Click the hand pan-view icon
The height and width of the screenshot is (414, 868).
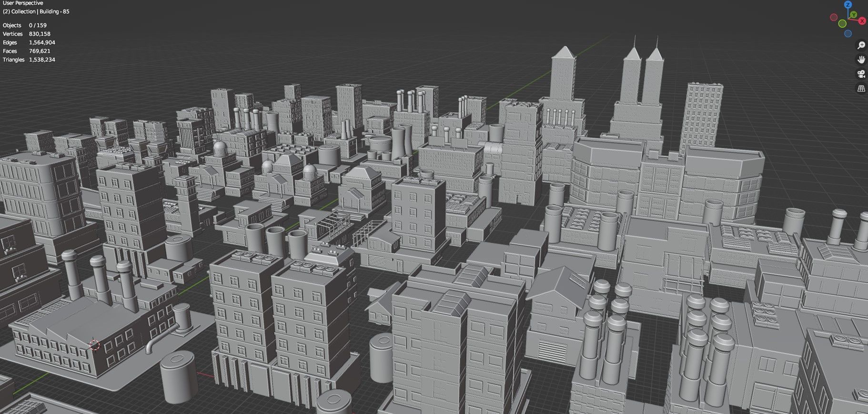pyautogui.click(x=861, y=60)
